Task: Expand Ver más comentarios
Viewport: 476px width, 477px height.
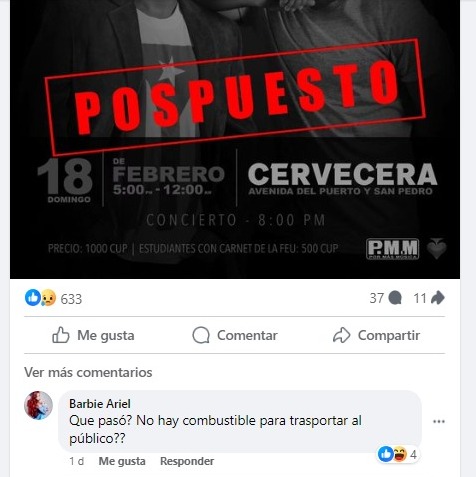Action: (88, 372)
